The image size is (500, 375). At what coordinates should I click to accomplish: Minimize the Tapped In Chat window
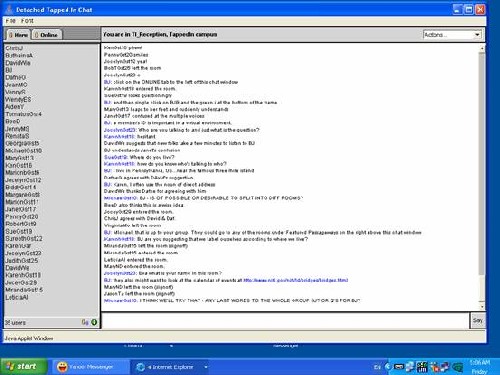(458, 10)
